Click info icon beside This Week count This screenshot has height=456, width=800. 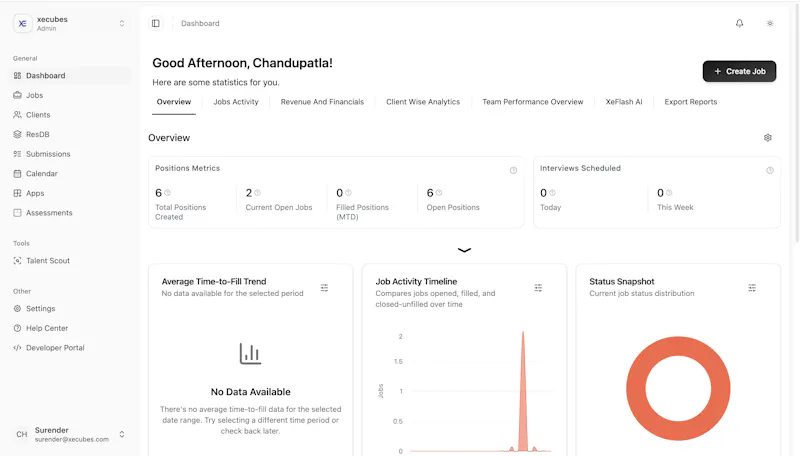click(669, 193)
